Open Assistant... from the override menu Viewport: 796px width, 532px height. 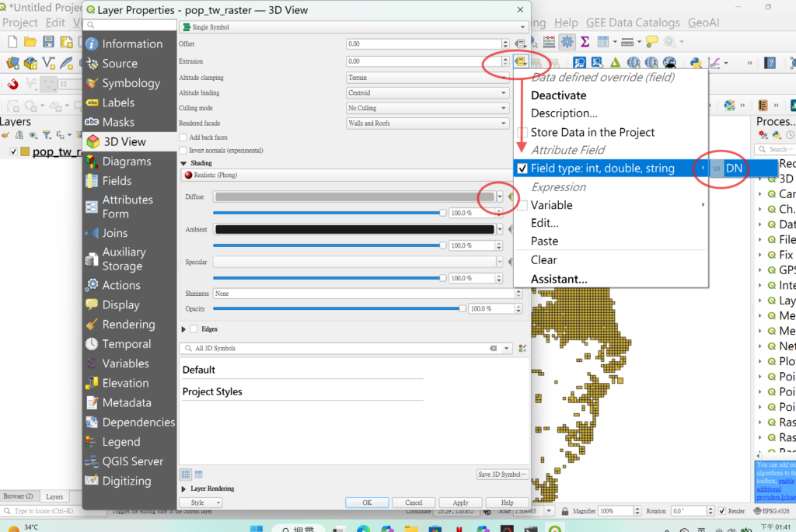(559, 279)
